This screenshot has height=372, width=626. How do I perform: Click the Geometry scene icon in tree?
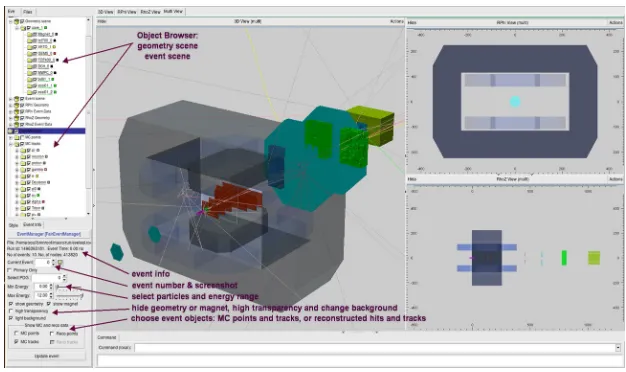(x=16, y=21)
